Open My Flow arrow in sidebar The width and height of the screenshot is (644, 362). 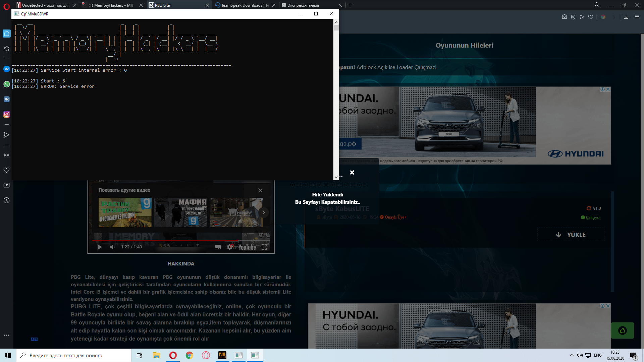click(x=6, y=135)
